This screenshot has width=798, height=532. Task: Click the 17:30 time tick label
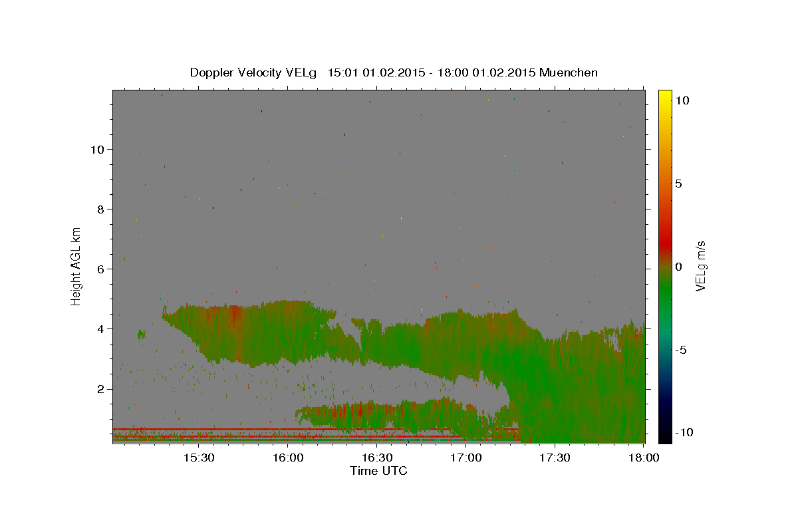coord(555,458)
